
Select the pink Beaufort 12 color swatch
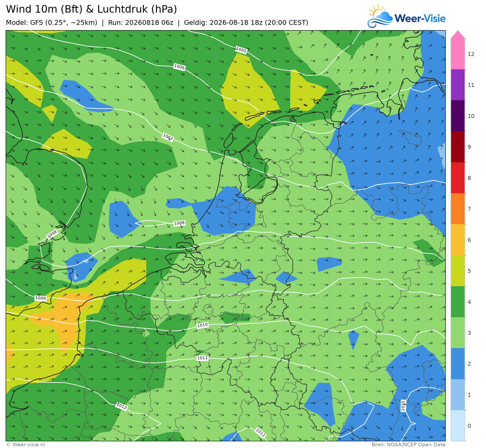coord(458,54)
